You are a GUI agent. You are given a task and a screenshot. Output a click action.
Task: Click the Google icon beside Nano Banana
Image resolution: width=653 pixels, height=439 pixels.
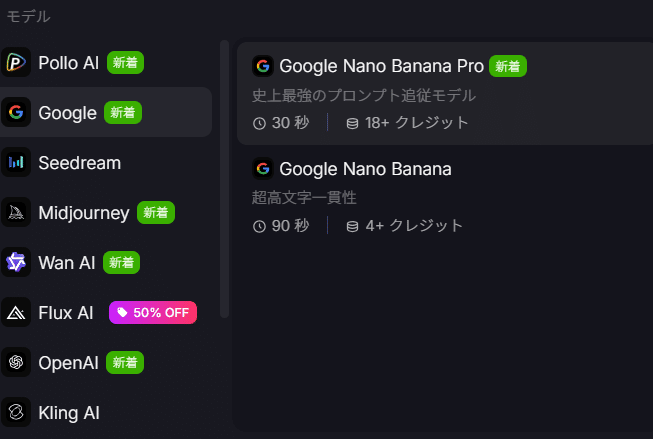(x=263, y=169)
